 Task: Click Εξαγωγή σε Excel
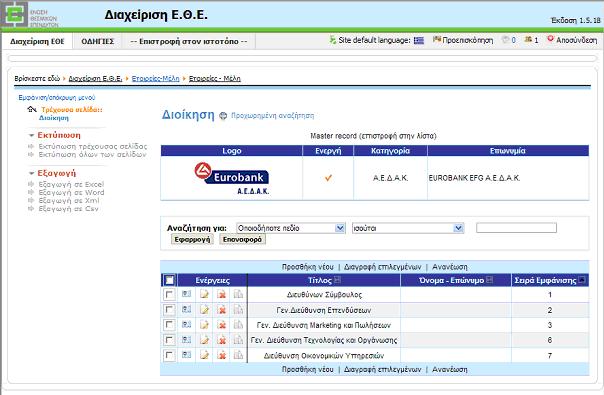click(x=71, y=185)
